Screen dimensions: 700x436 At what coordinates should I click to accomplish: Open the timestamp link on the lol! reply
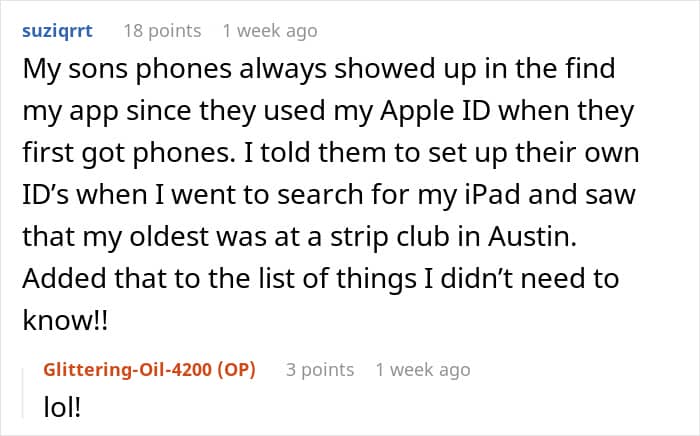point(423,370)
